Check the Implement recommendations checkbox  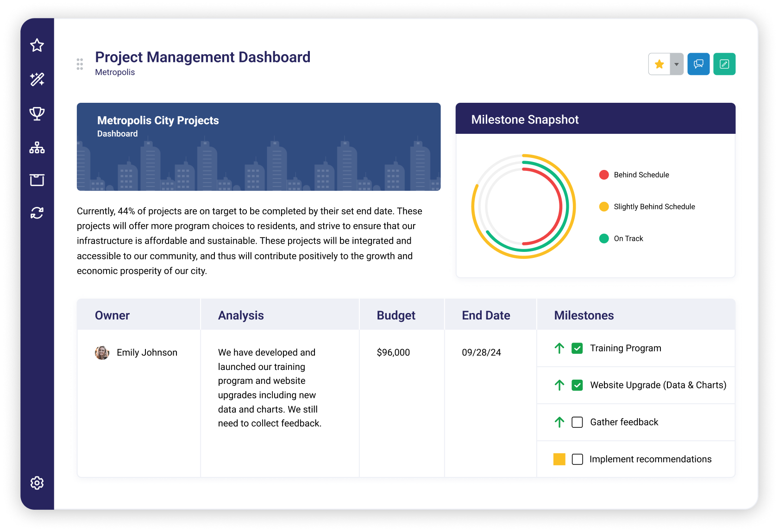[577, 459]
